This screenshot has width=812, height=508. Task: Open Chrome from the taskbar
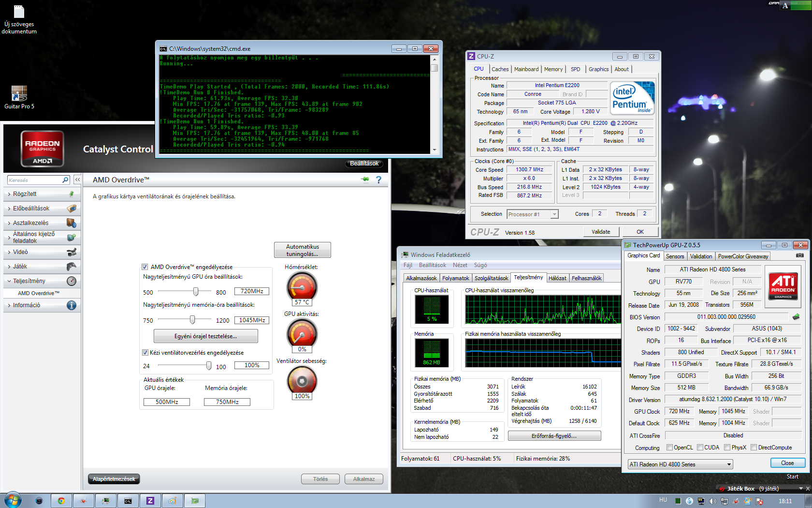click(x=61, y=501)
